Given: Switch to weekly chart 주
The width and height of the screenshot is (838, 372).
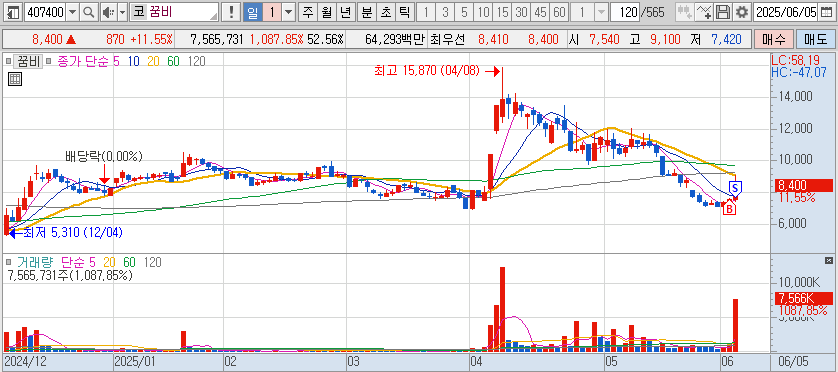Looking at the screenshot, I should tap(307, 12).
